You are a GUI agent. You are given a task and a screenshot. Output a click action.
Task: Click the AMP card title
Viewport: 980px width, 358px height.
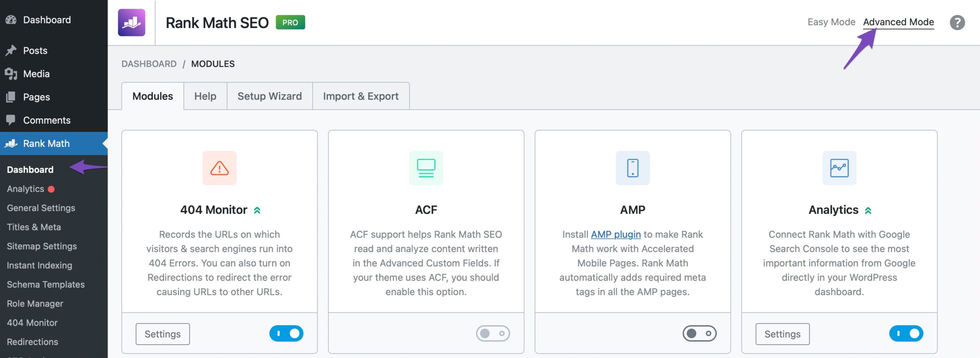click(632, 210)
